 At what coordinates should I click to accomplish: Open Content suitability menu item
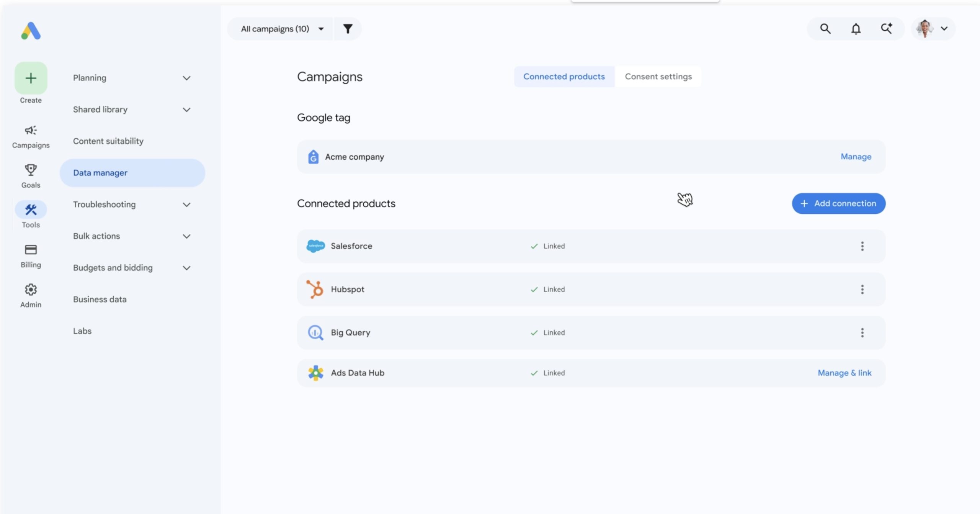point(108,141)
